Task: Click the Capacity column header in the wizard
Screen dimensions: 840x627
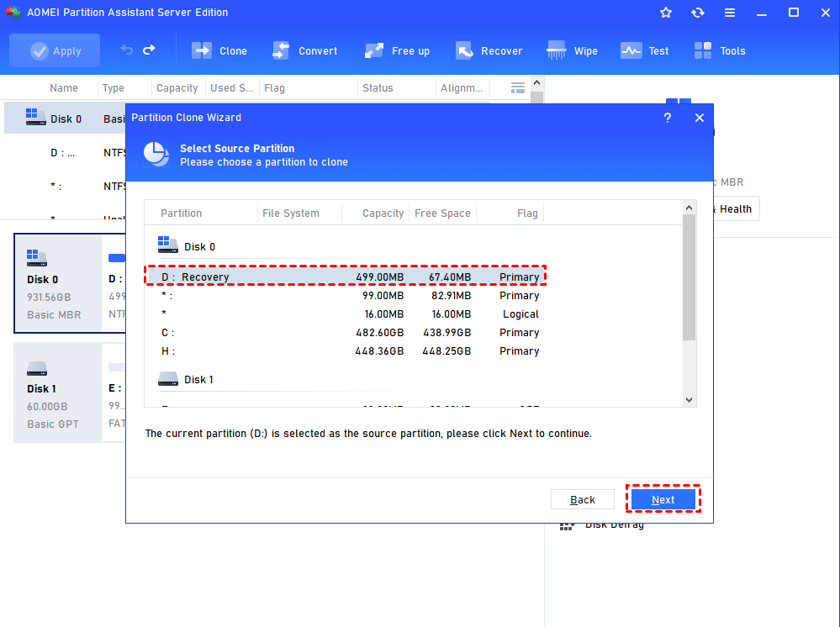Action: [x=383, y=213]
